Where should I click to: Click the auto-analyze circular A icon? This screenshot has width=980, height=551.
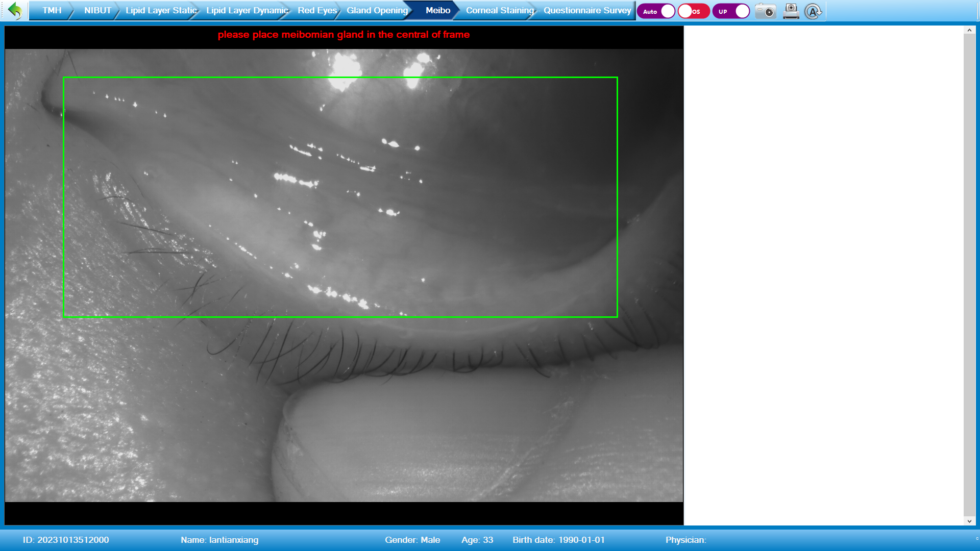pos(813,11)
